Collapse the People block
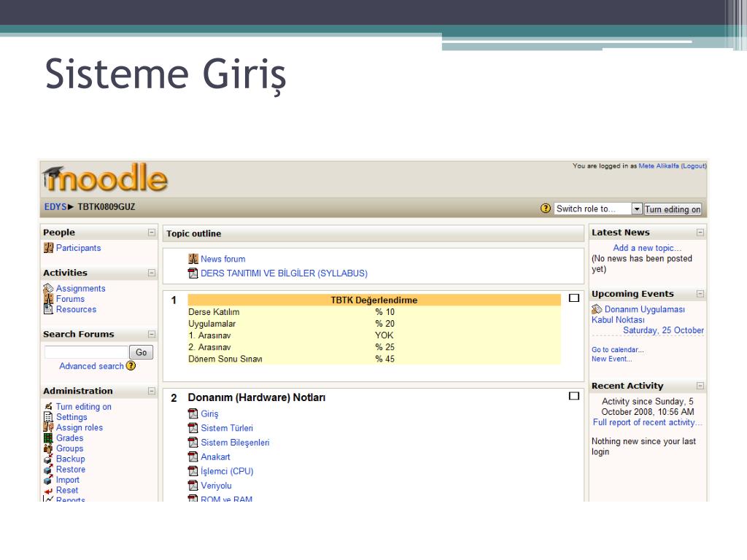 tap(152, 233)
